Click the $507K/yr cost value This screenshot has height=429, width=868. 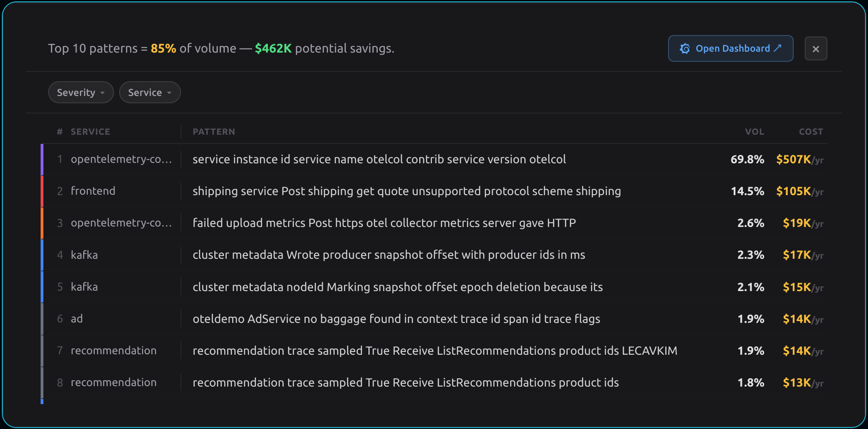coord(799,160)
